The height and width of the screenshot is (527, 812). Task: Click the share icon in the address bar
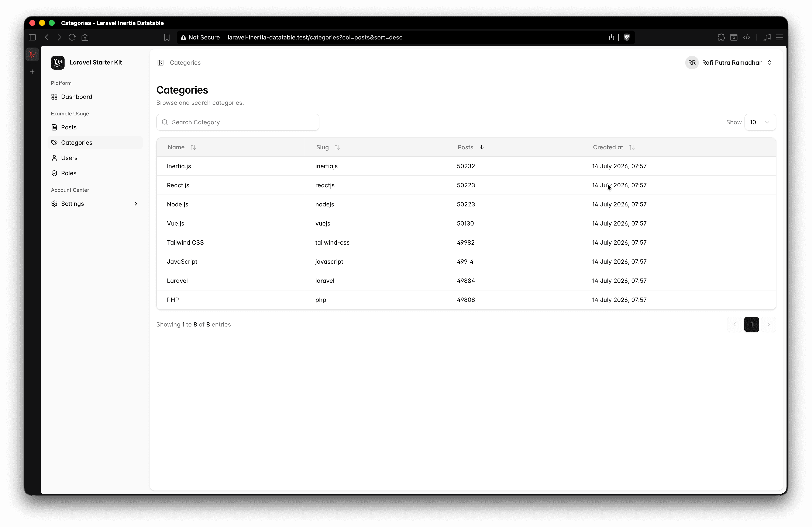[x=611, y=37]
